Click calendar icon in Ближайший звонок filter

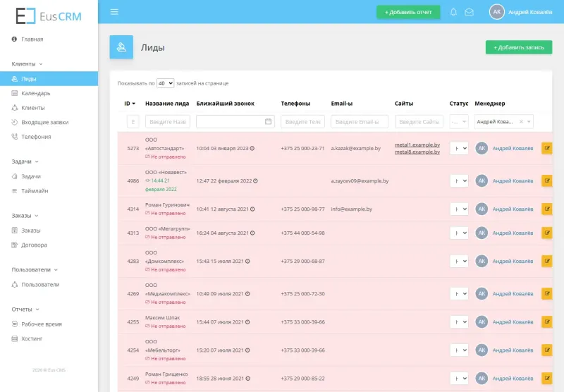pos(269,121)
